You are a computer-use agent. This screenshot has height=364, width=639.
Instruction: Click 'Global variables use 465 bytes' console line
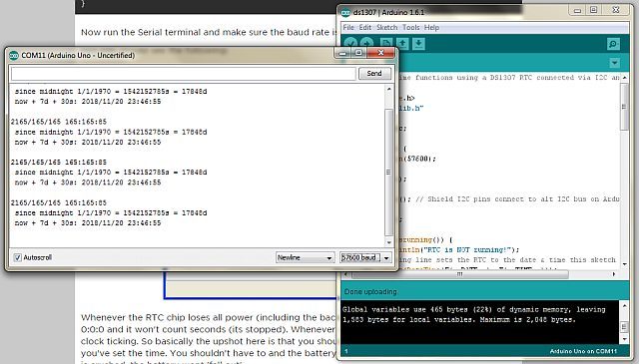(x=474, y=309)
